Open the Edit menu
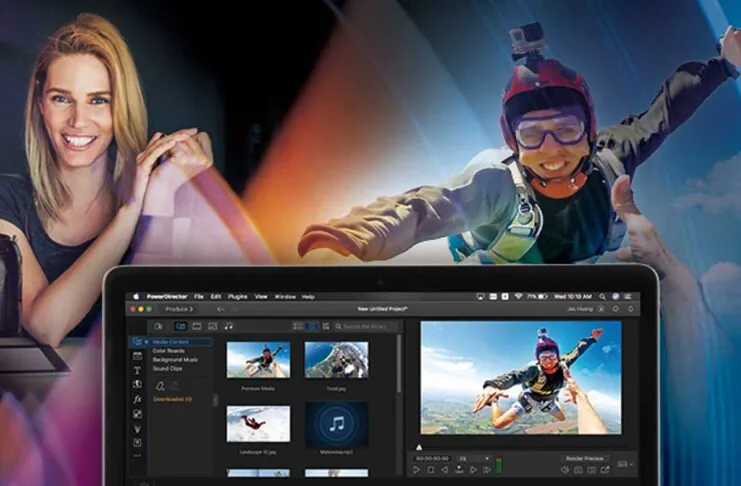The height and width of the screenshot is (486, 741). tap(215, 297)
